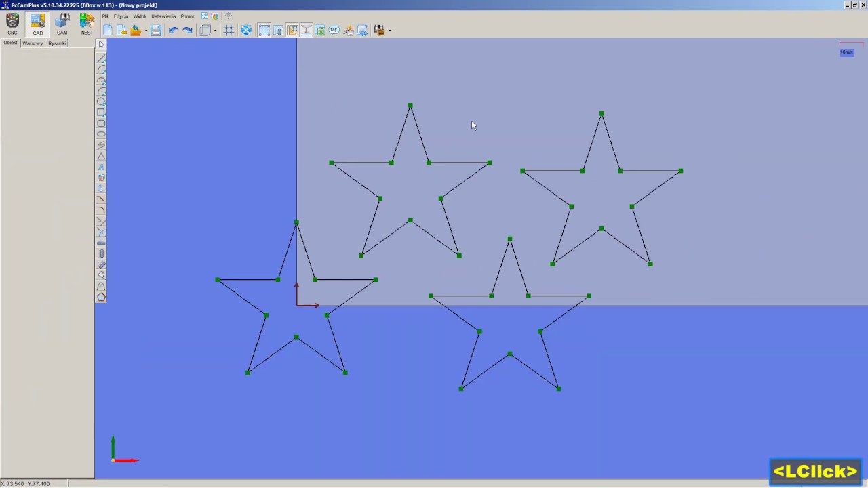868x488 pixels.
Task: Open the Ustawienia menu
Action: (163, 16)
